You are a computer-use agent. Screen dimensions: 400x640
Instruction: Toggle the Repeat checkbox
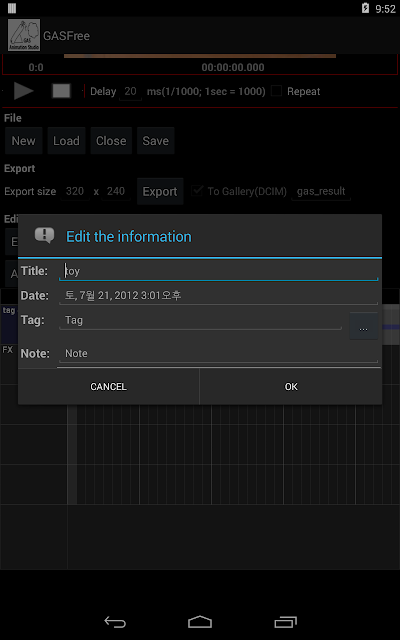tap(277, 91)
